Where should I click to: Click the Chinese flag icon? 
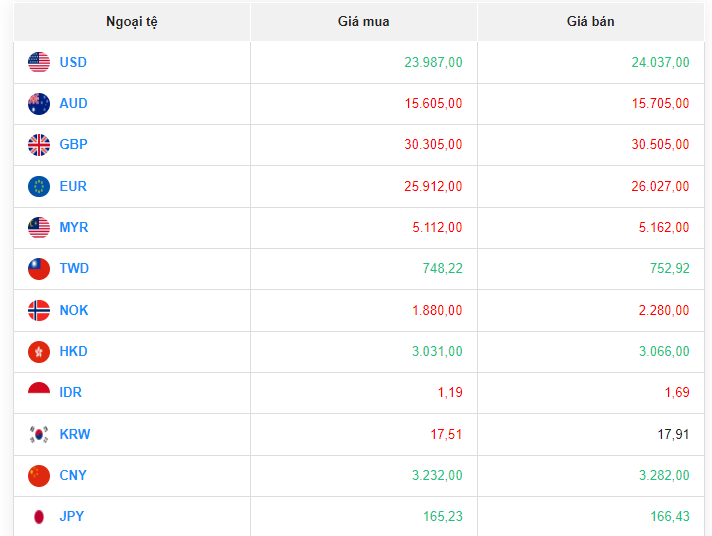click(x=39, y=476)
